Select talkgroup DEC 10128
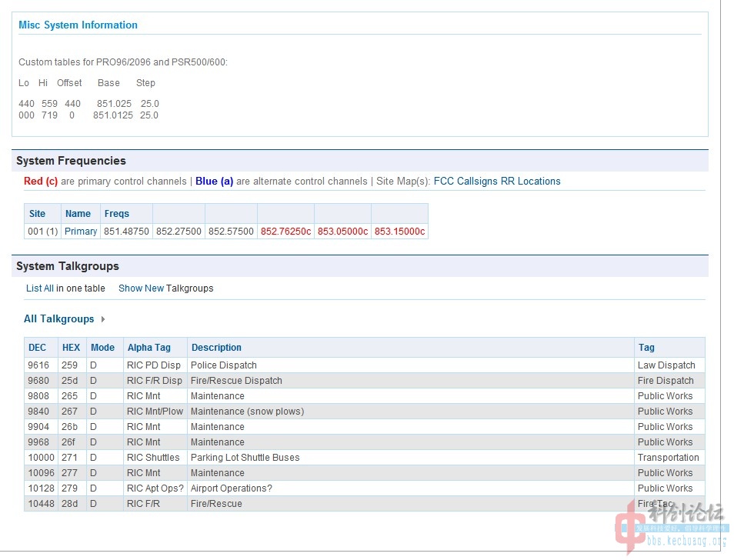 [42, 489]
